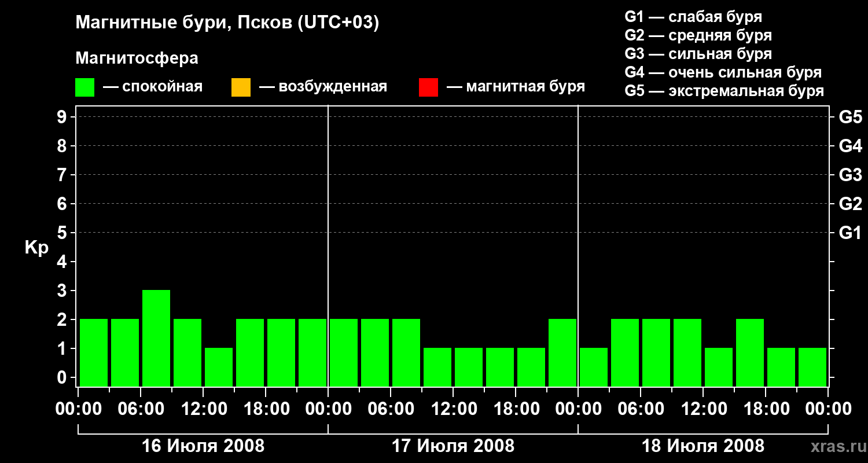Click the '— магнитная буря' legend label
This screenshot has width=868, height=463.
point(516,87)
